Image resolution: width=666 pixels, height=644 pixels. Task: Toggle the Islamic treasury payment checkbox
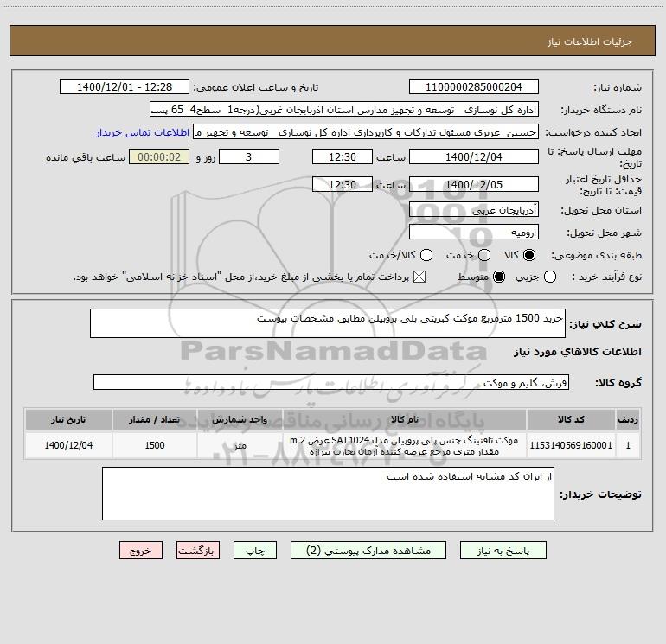point(419,277)
